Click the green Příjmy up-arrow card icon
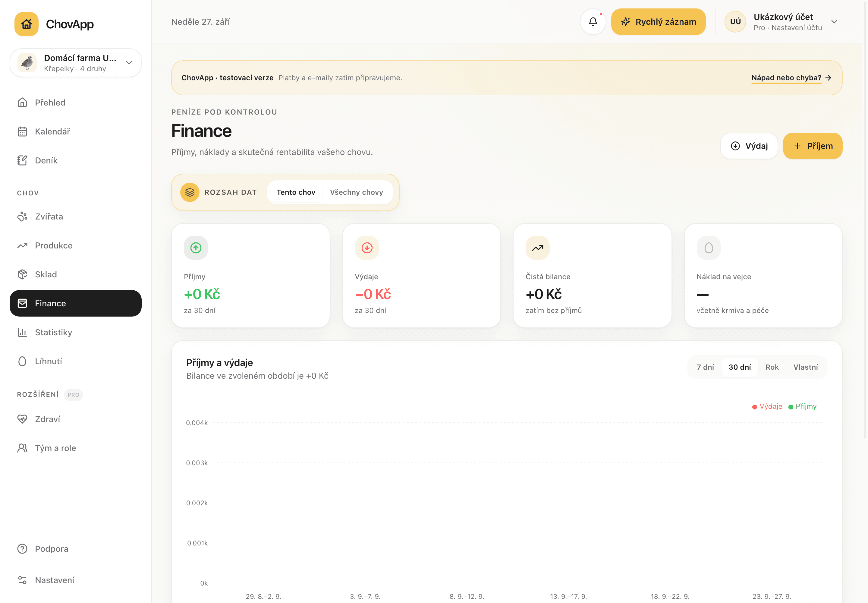The image size is (868, 603). pos(196,248)
